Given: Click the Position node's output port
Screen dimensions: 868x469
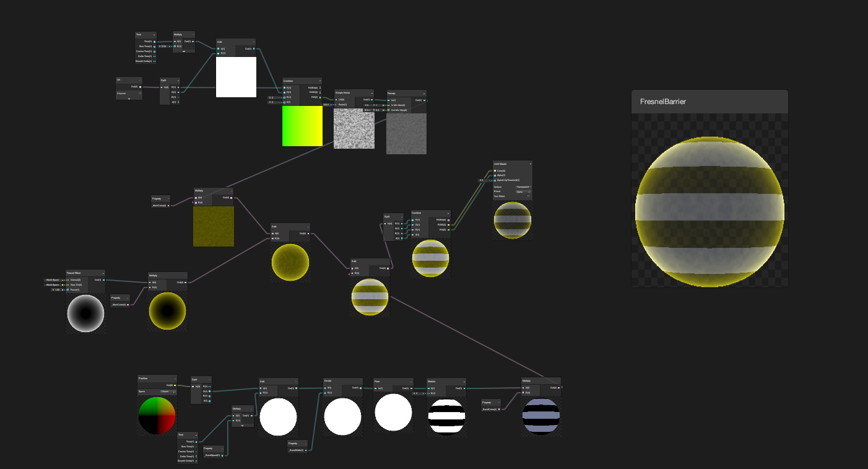Looking at the screenshot, I should tap(175, 385).
